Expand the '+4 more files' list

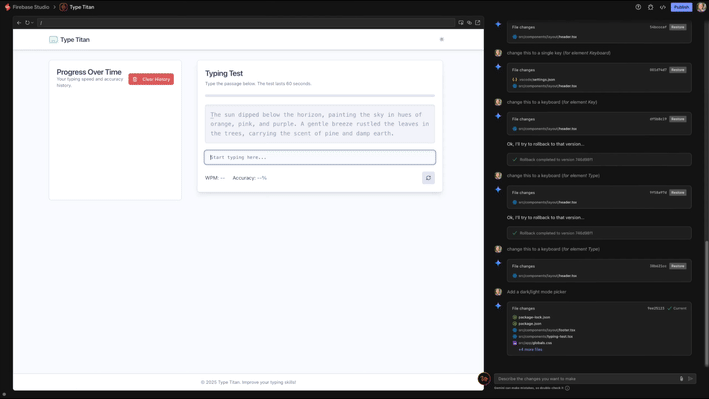[x=530, y=349]
